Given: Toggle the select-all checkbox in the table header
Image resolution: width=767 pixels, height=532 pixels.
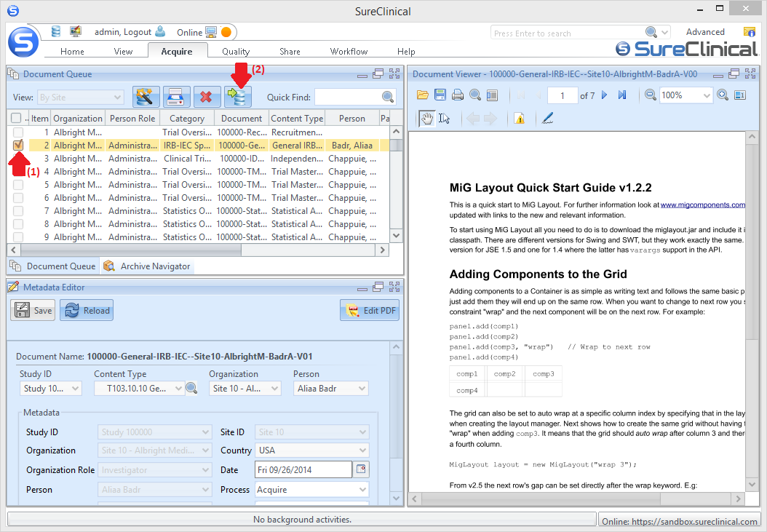Looking at the screenshot, I should 16,118.
